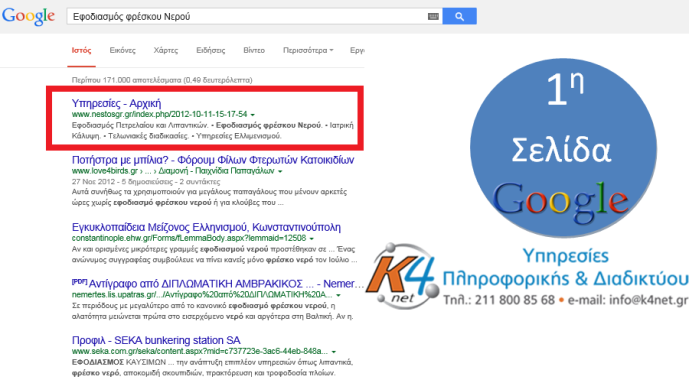689x383 pixels.
Task: Click the 1η Σελίδα Google circle badge
Action: (x=563, y=148)
